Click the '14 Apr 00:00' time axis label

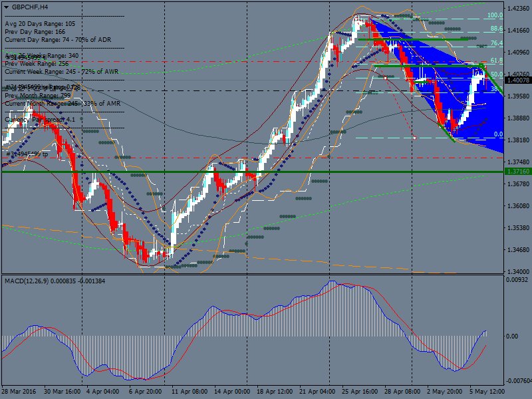coord(232,391)
